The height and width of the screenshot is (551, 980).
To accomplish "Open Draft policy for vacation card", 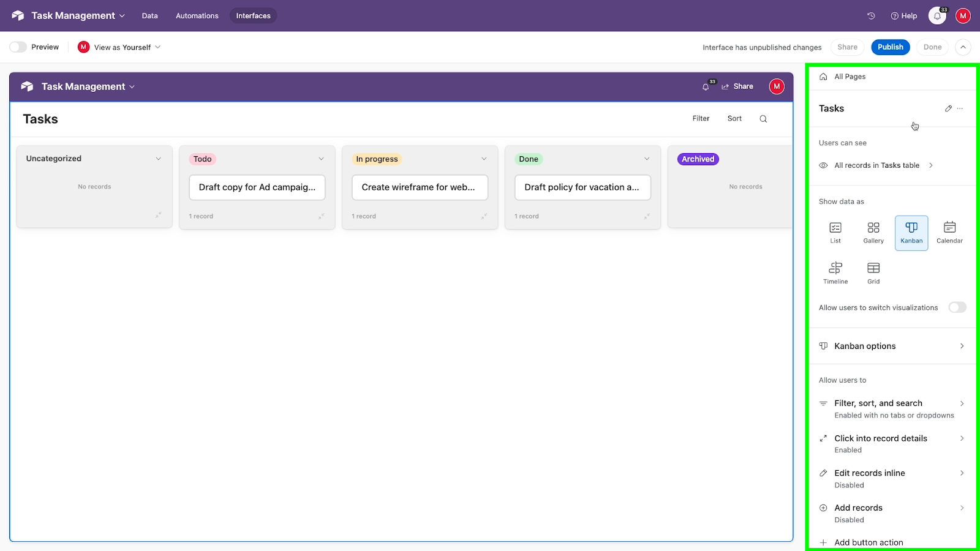I will [x=583, y=187].
